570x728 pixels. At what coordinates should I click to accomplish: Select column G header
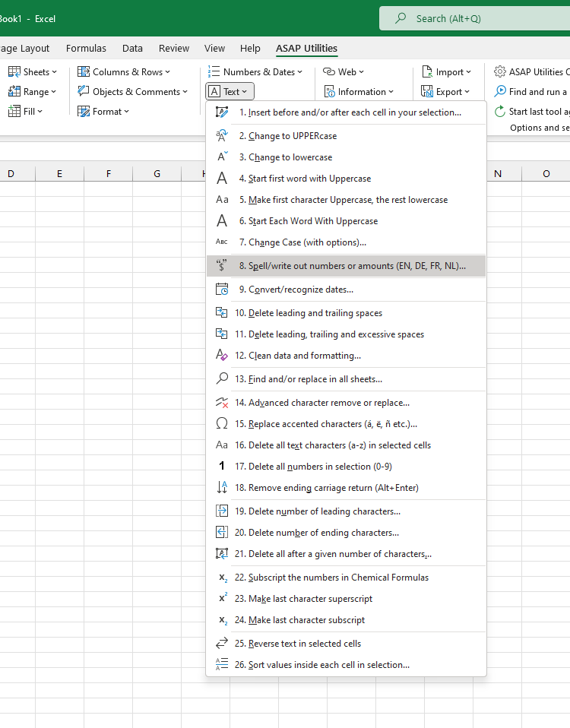[157, 174]
